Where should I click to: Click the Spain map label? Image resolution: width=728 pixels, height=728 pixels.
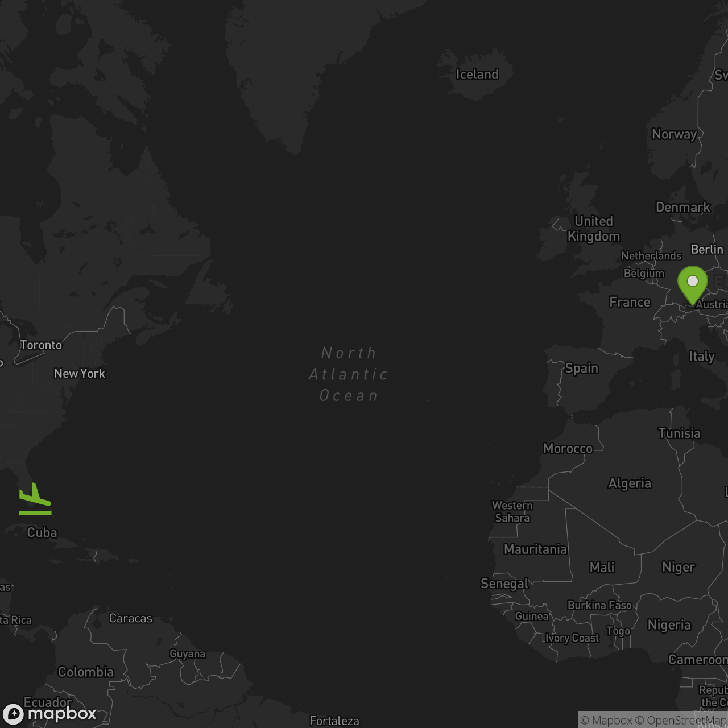pyautogui.click(x=581, y=368)
